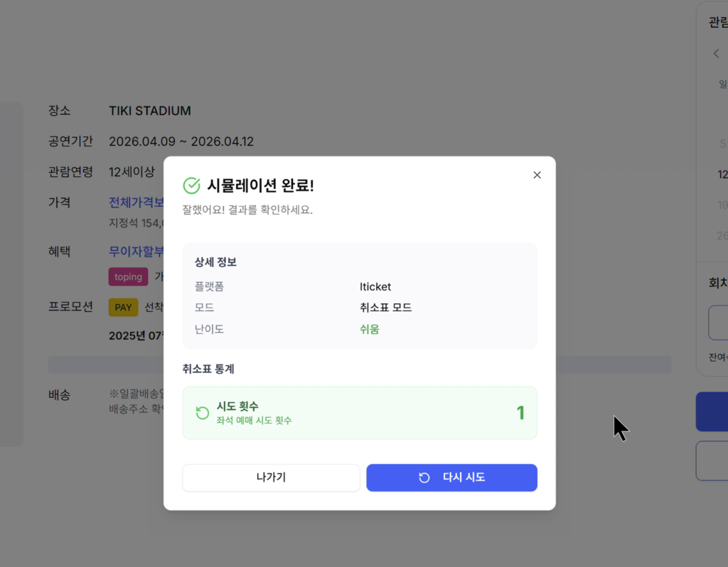Open the 무이자할부 benefit link
Image resolution: width=728 pixels, height=567 pixels.
pyautogui.click(x=136, y=252)
